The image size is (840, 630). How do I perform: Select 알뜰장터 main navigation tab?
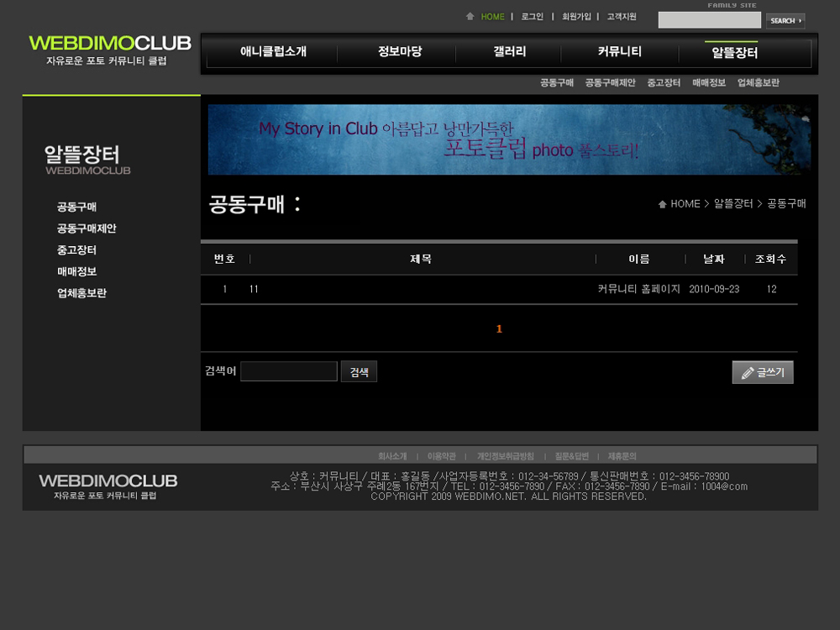click(734, 53)
